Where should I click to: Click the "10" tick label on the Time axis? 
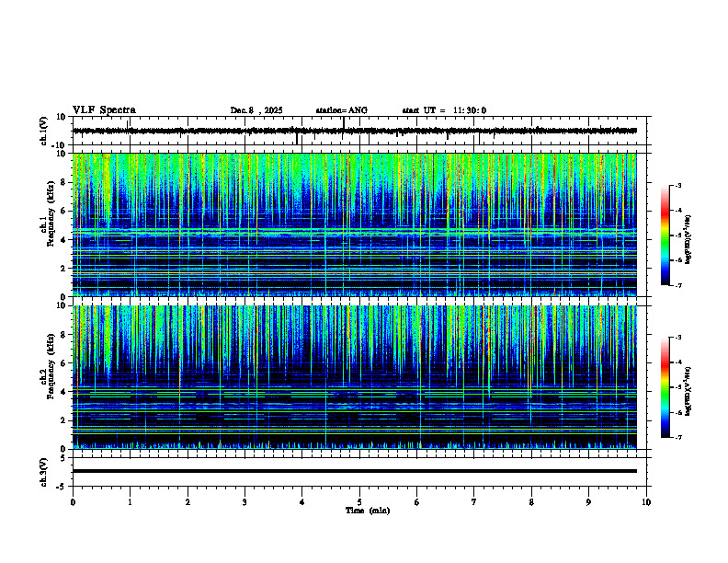(646, 502)
